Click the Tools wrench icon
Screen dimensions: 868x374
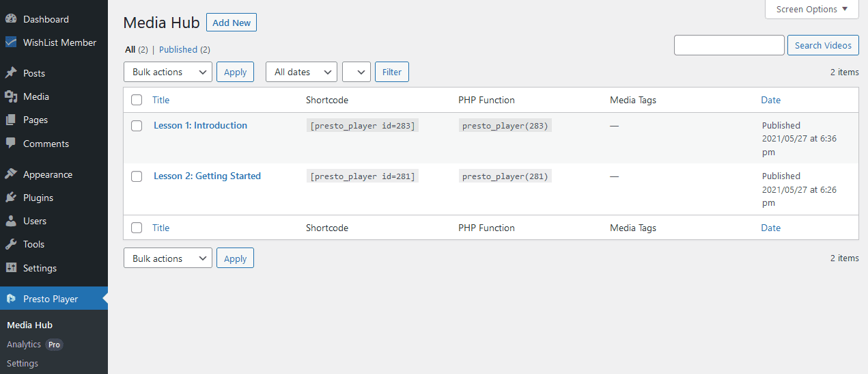(x=11, y=244)
